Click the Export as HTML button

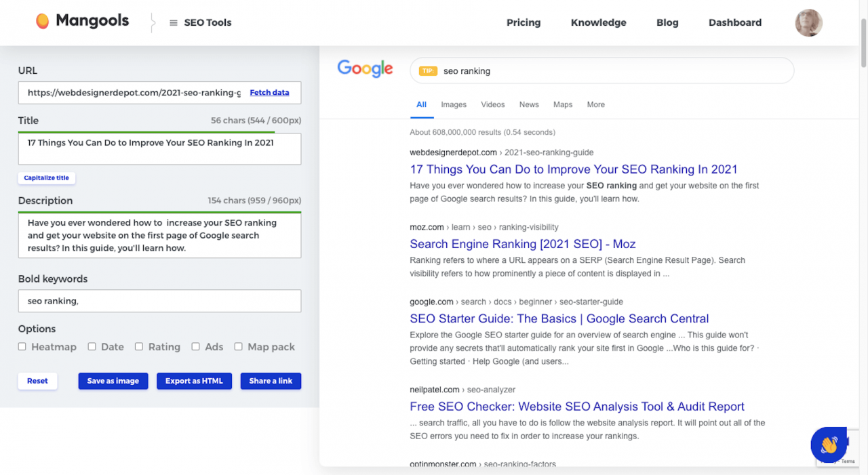(194, 381)
